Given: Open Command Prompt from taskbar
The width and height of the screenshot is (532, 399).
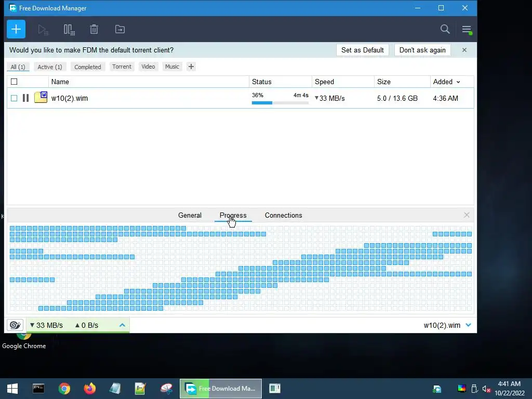Looking at the screenshot, I should tap(38, 389).
